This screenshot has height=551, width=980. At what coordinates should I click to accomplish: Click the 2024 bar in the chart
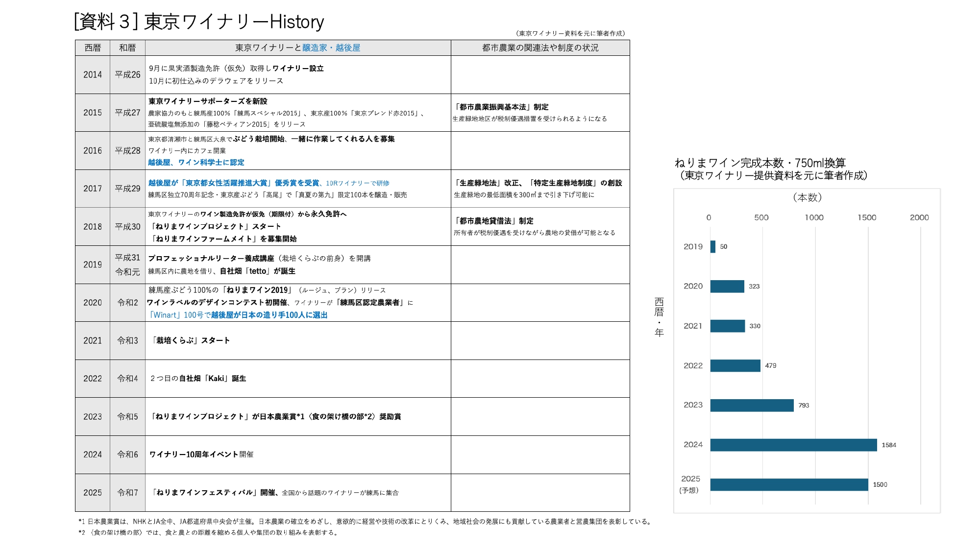coord(793,445)
